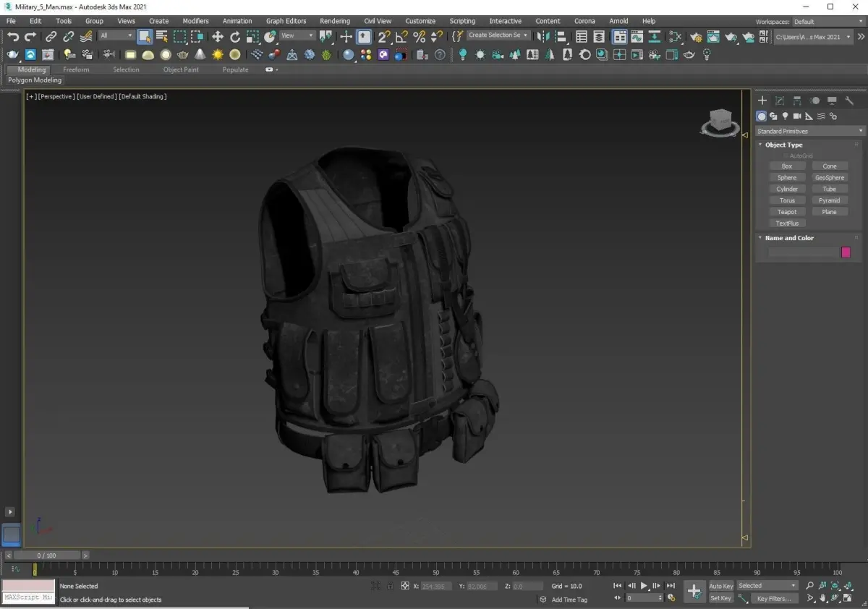
Task: Expand the selection filter All dropdown
Action: coord(116,35)
